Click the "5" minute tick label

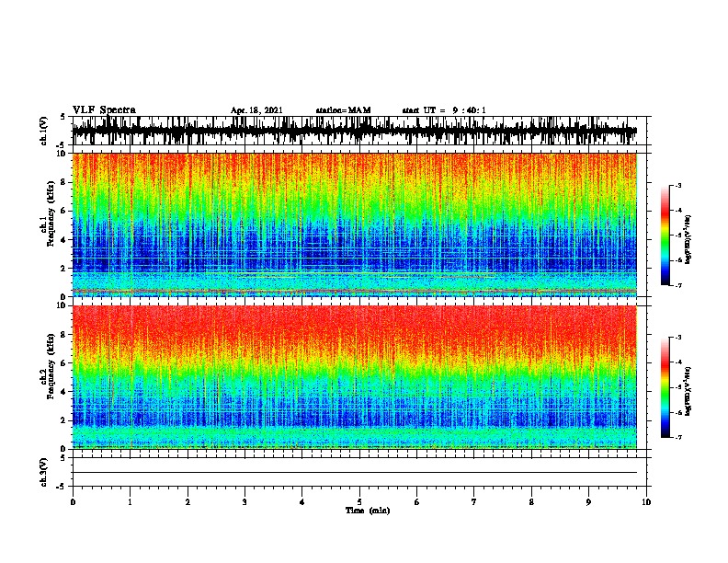[x=359, y=502]
